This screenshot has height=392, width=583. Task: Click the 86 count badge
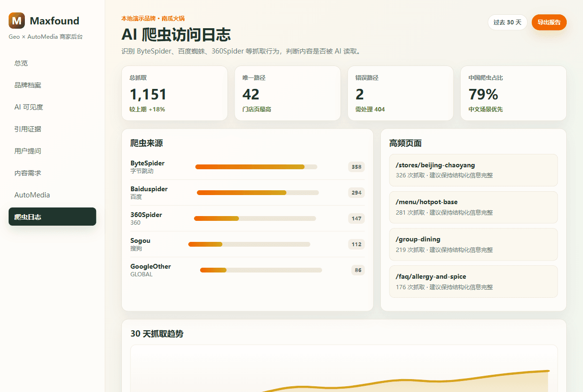pos(358,270)
